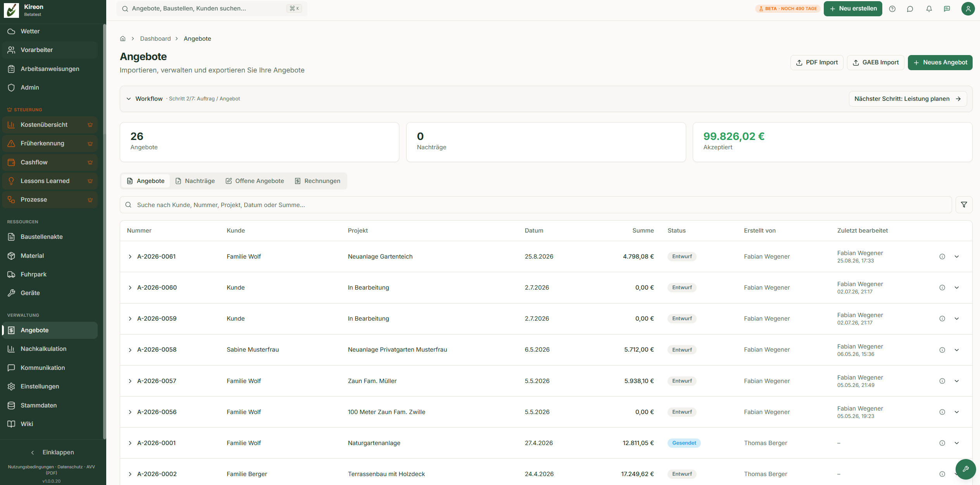Select the Angebote tab
Image resolution: width=980 pixels, height=485 pixels.
click(x=146, y=181)
